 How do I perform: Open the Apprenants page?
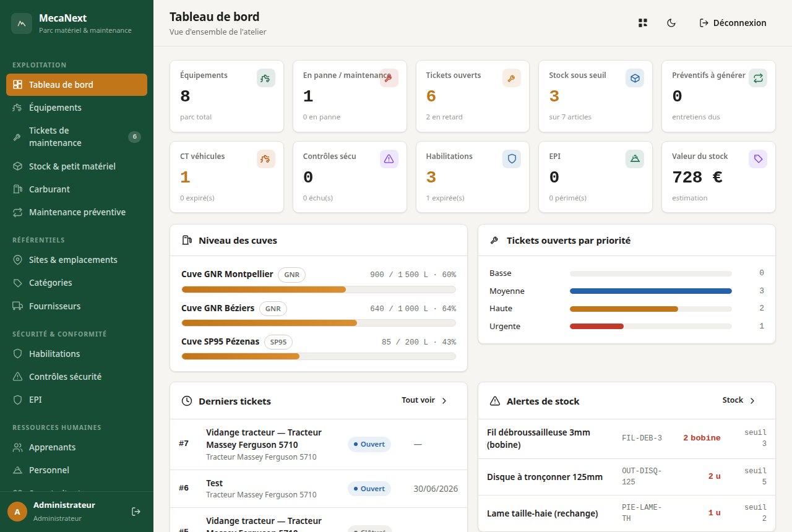(77, 447)
